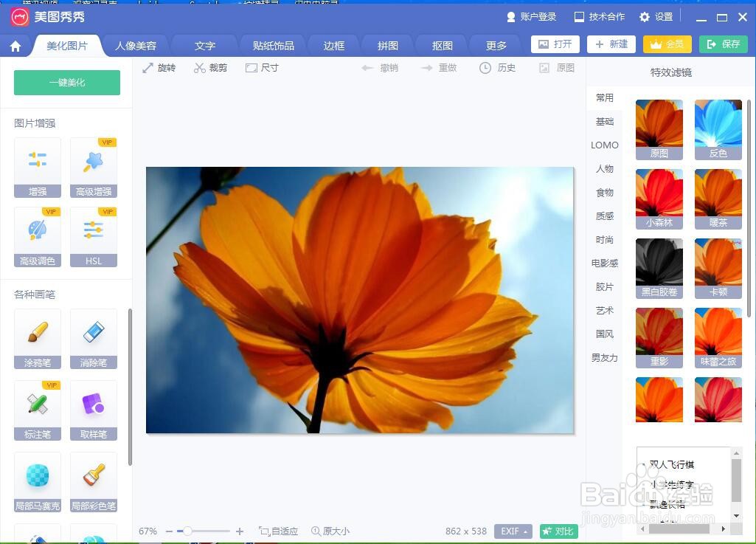Image resolution: width=756 pixels, height=544 pixels.
Task: Select the 局部彩色笔 local color brush
Action: coord(94,482)
